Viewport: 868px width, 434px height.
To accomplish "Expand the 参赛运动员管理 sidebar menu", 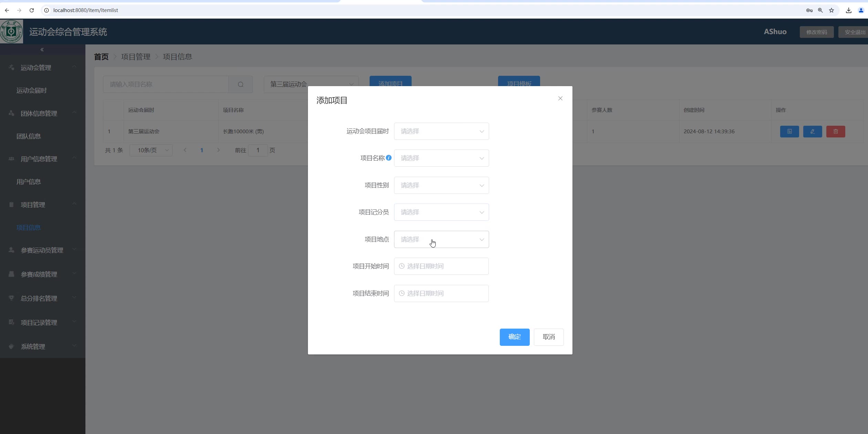I will 42,250.
